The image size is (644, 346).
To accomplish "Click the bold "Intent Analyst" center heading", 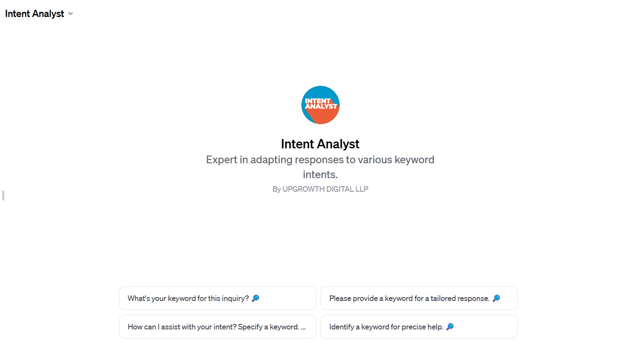I will coord(320,144).
